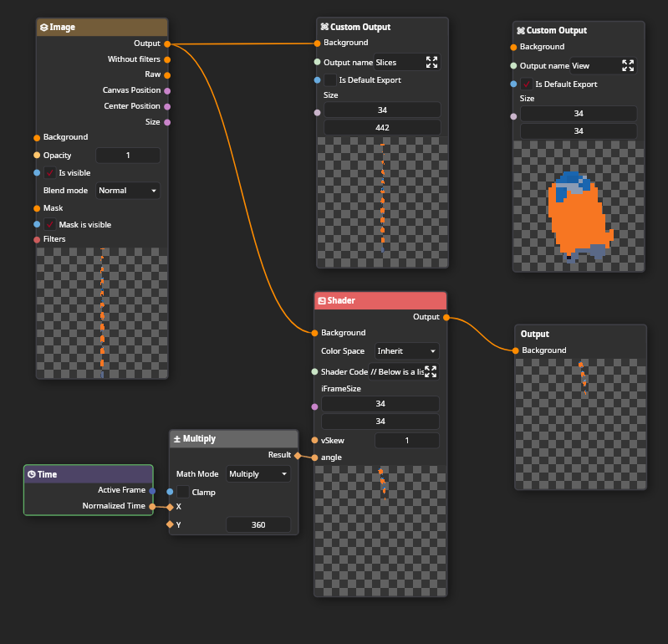Image resolution: width=668 pixels, height=644 pixels.
Task: Expand the Slices output name field
Action: point(431,62)
